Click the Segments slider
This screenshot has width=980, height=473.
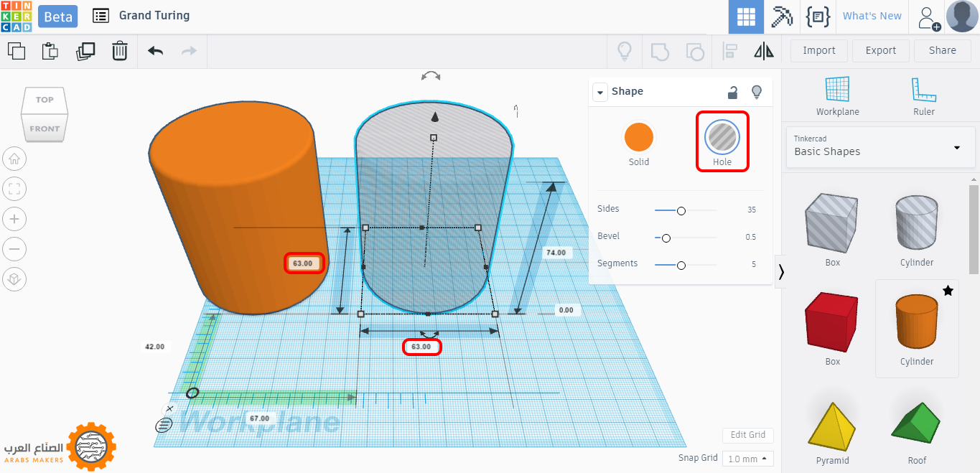[x=685, y=265]
